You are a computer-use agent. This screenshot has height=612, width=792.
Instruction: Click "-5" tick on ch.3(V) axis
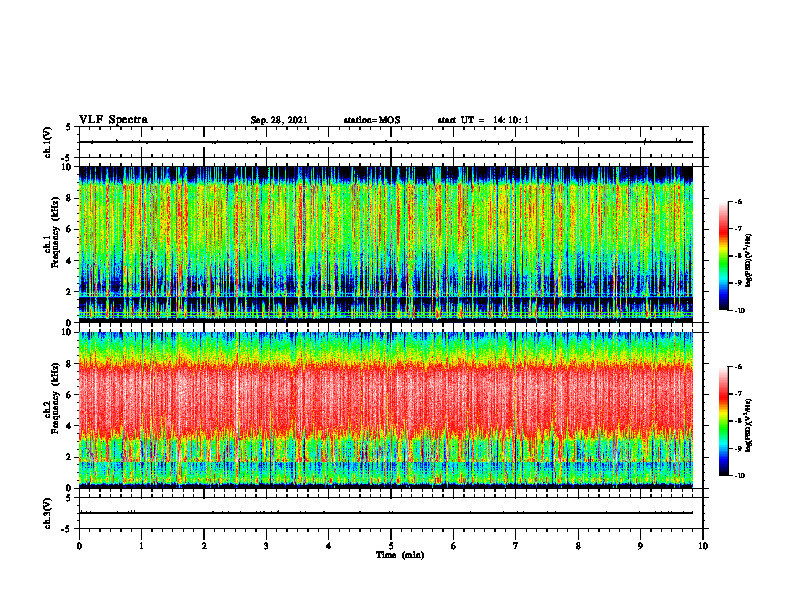pyautogui.click(x=67, y=529)
